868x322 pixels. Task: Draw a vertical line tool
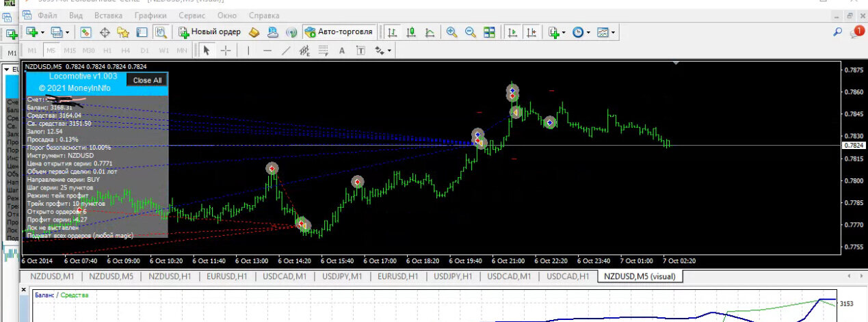(x=248, y=51)
